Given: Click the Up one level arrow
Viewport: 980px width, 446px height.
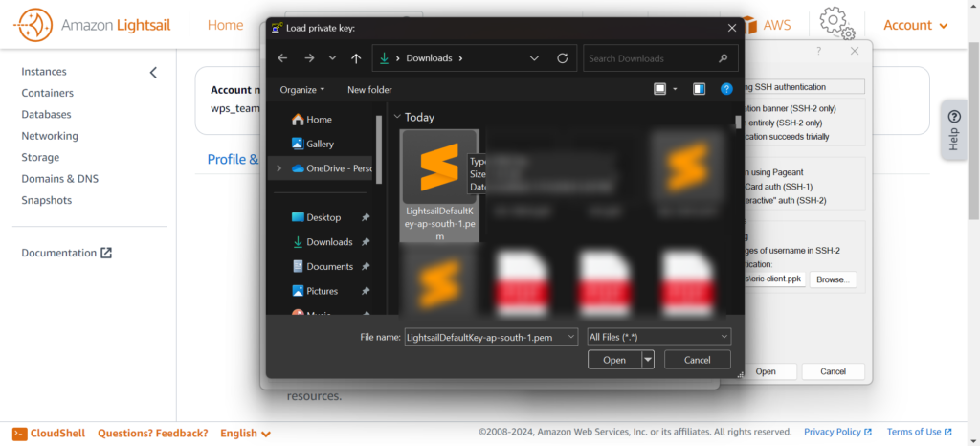Looking at the screenshot, I should 356,58.
